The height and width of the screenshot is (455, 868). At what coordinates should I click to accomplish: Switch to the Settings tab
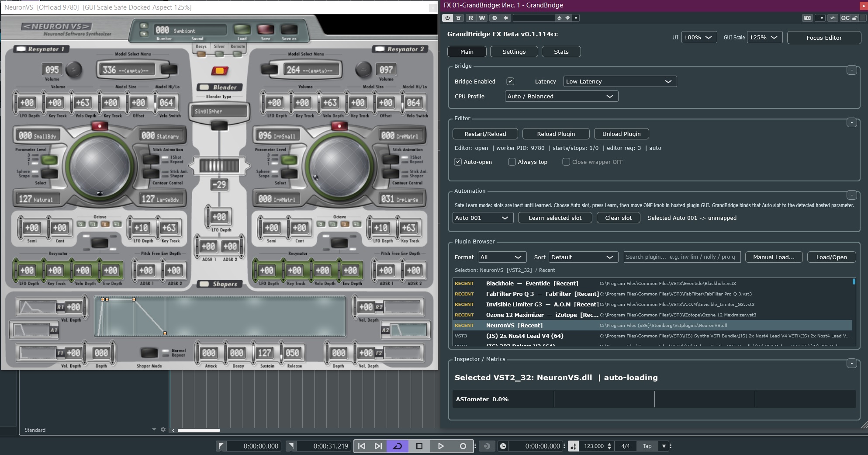click(x=514, y=52)
